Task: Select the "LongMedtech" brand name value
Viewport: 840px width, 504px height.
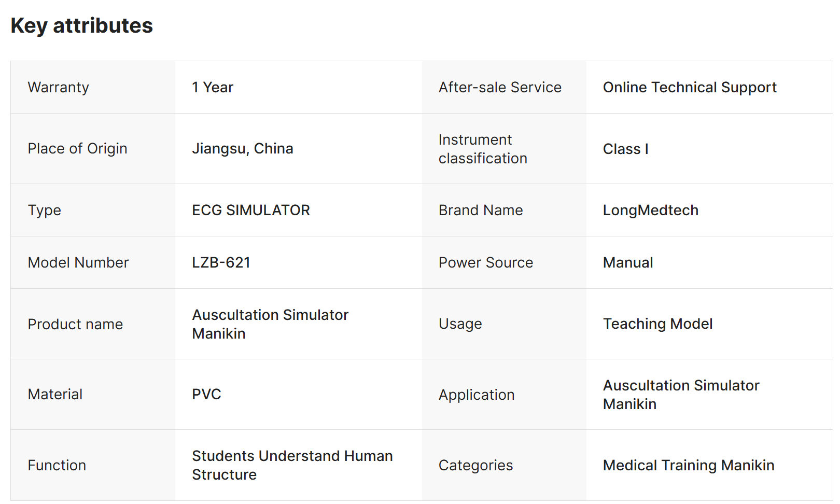Action: pos(650,210)
